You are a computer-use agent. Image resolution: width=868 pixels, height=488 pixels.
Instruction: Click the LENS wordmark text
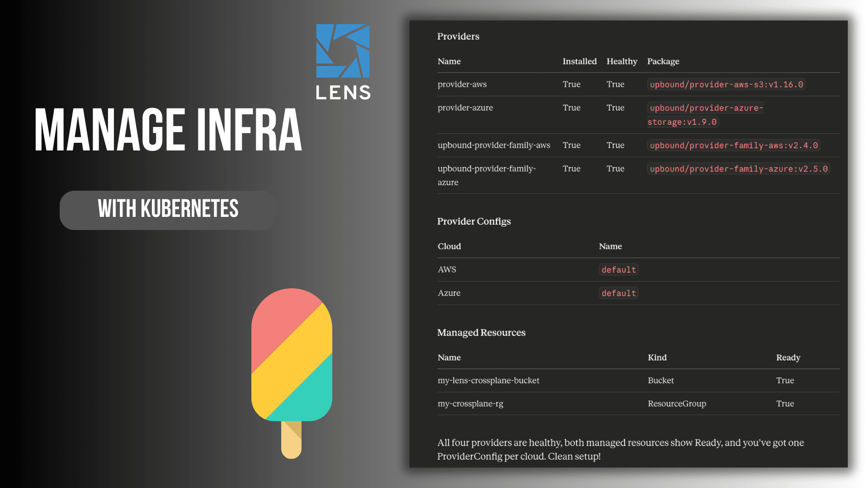[343, 93]
